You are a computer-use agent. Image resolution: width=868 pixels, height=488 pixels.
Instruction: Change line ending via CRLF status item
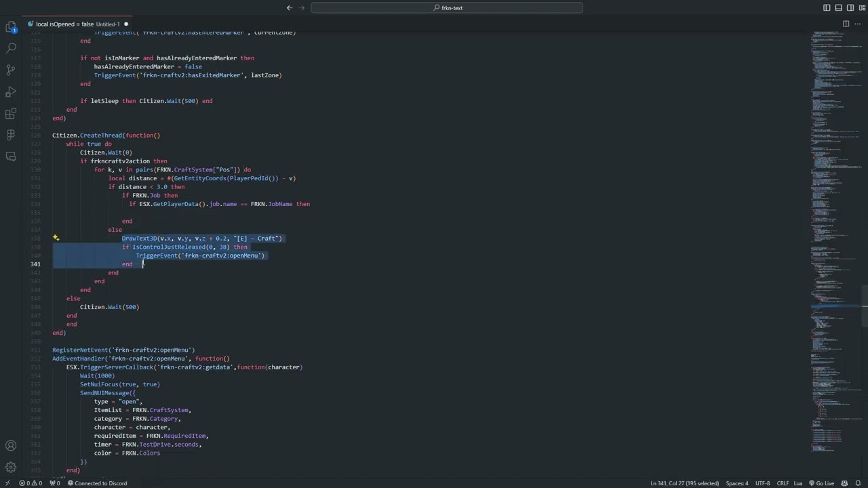(783, 483)
